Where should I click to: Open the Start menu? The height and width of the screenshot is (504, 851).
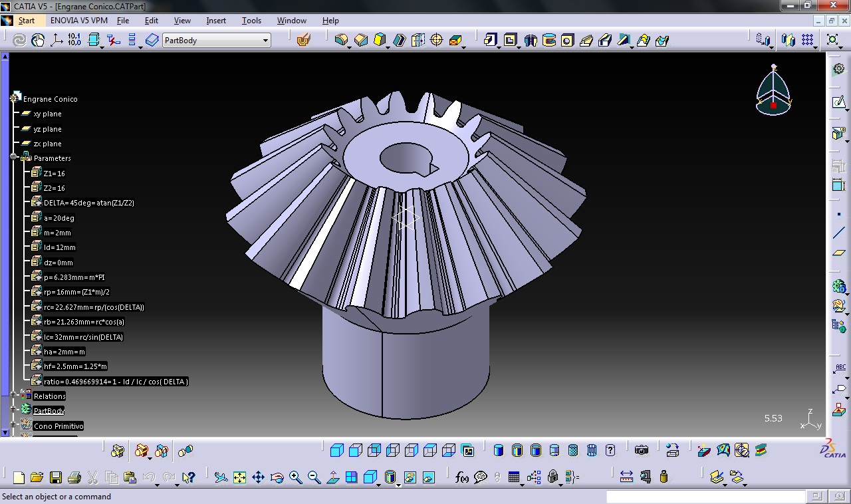(x=26, y=21)
